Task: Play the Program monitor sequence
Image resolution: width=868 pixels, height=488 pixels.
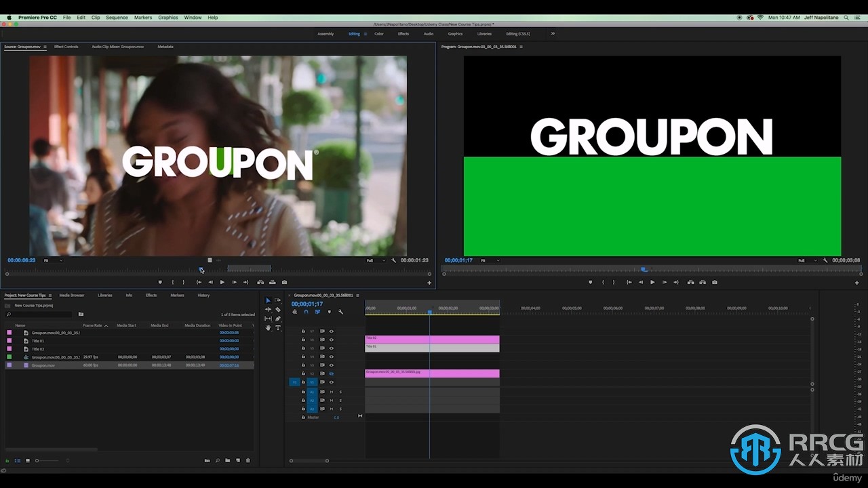Action: 652,282
